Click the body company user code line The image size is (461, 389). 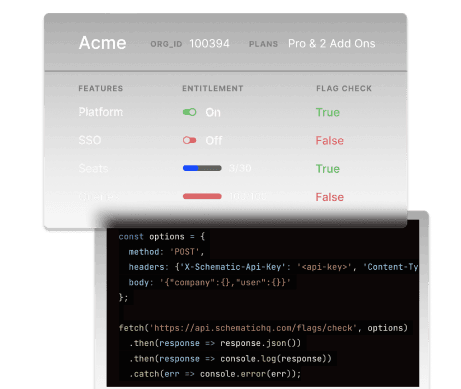tap(209, 282)
